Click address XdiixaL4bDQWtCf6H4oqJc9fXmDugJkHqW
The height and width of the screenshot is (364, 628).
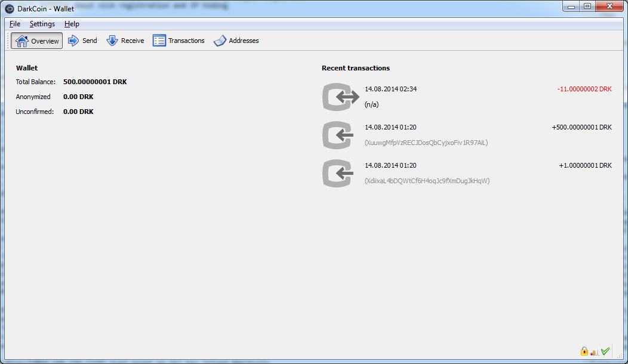point(427,181)
